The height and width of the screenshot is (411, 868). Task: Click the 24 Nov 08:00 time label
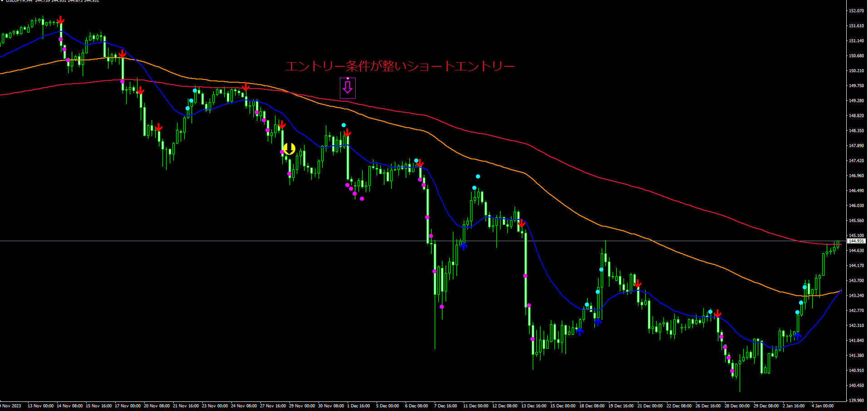tap(244, 406)
